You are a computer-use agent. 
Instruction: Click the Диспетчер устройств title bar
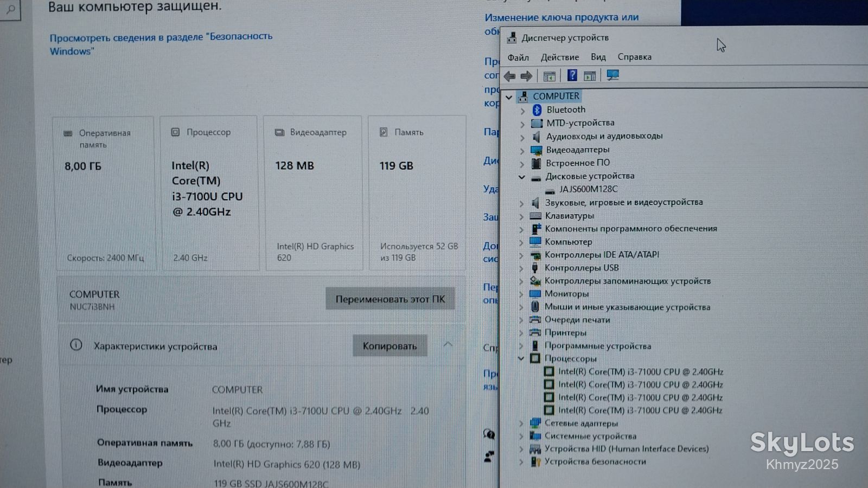[x=684, y=38]
